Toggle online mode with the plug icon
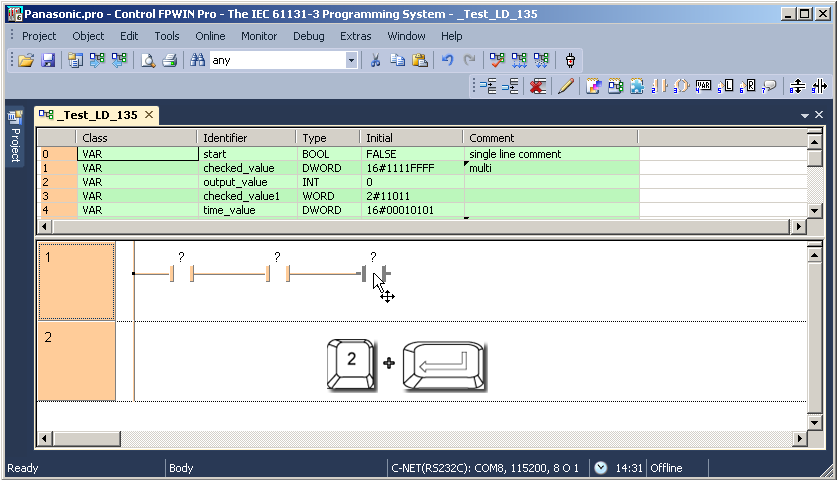 point(570,60)
